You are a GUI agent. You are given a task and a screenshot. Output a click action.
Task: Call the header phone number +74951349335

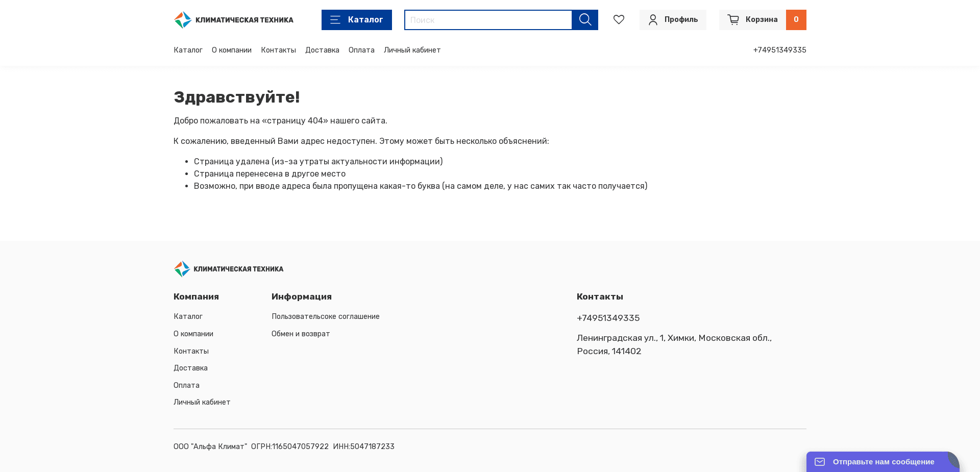(x=780, y=50)
